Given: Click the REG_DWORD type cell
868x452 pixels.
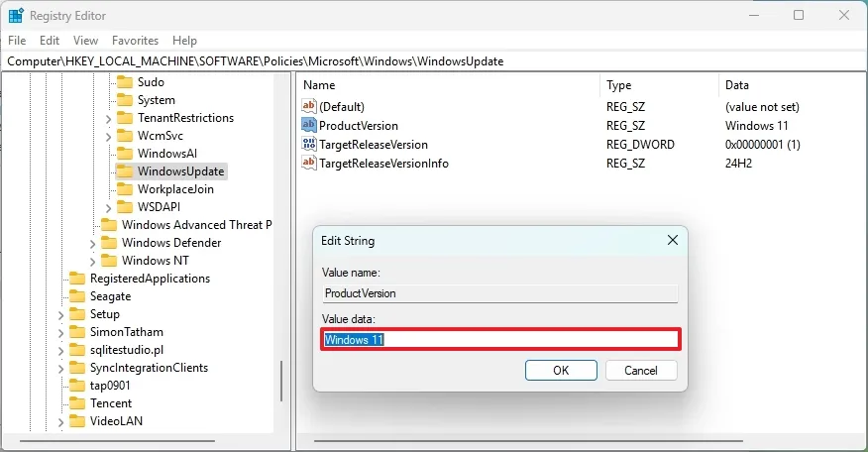Looking at the screenshot, I should [x=640, y=145].
